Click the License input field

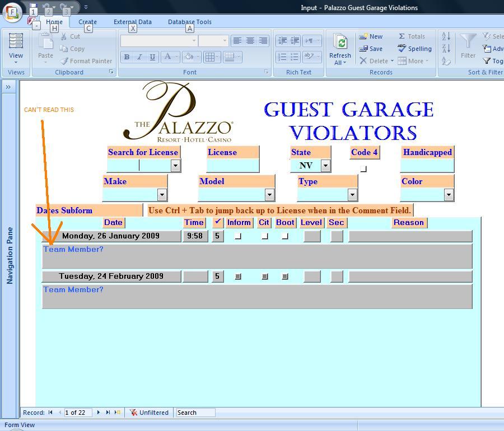tap(233, 166)
